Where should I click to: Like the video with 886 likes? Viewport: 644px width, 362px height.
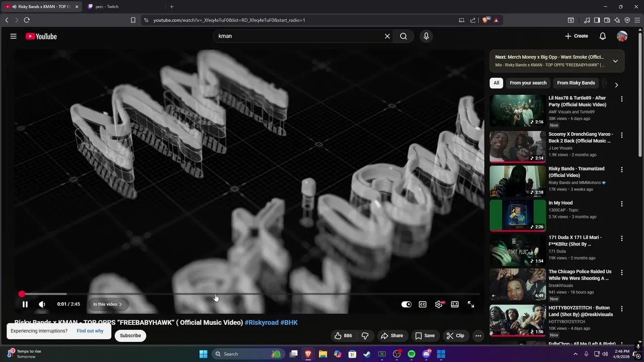[343, 336]
